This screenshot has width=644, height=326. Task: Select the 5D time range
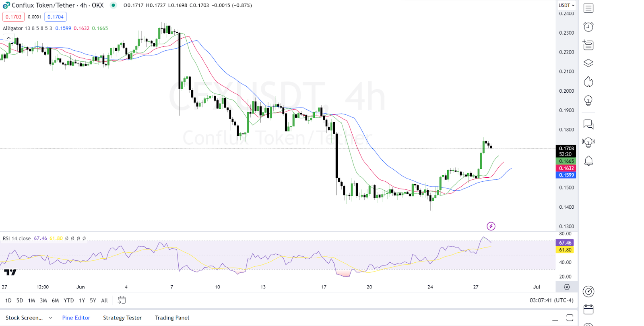(19, 300)
